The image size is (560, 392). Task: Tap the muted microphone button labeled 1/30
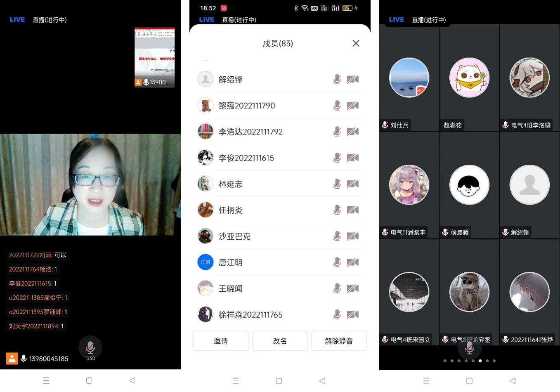pos(90,348)
